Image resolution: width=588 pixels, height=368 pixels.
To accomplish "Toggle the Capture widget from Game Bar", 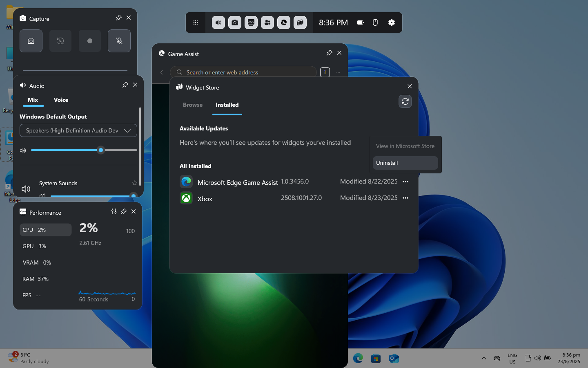I will point(235,22).
